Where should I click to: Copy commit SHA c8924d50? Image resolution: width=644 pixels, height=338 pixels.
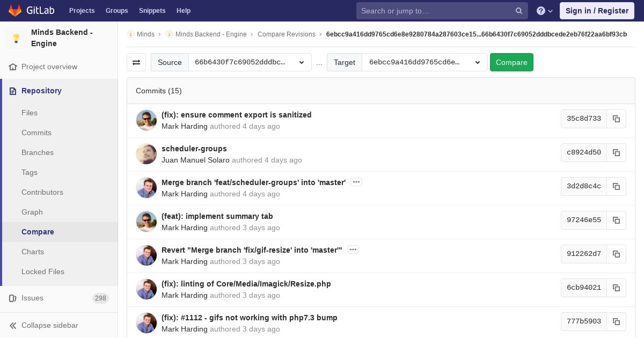tap(616, 152)
